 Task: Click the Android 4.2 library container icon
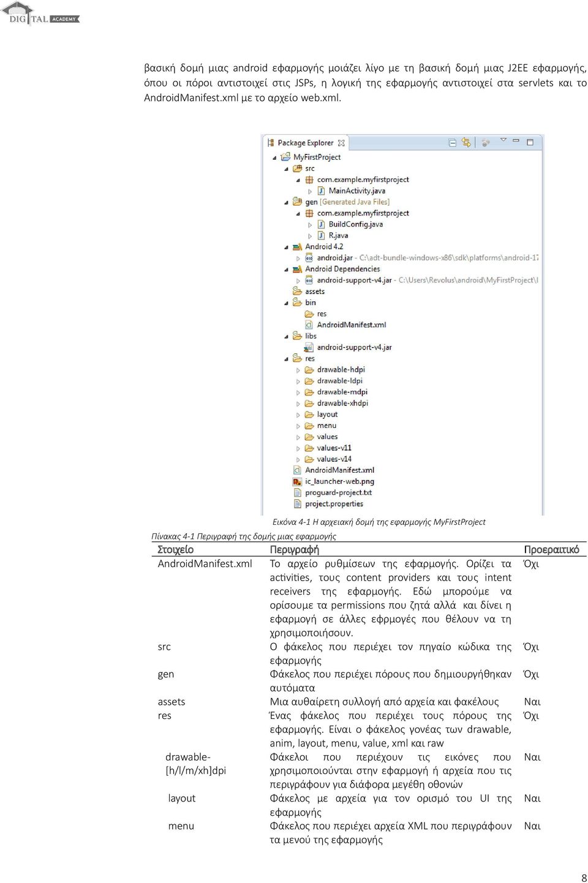(x=298, y=247)
